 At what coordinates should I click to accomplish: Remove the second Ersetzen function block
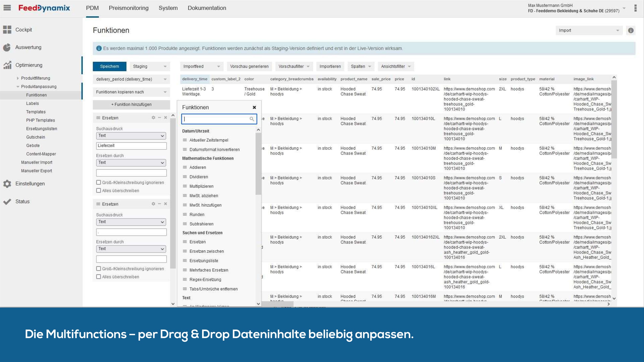tap(166, 204)
